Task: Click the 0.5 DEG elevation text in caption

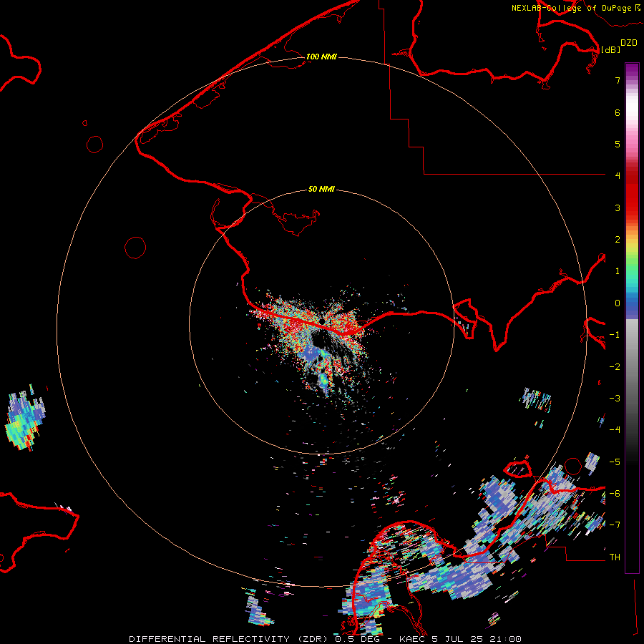Action: (358, 639)
